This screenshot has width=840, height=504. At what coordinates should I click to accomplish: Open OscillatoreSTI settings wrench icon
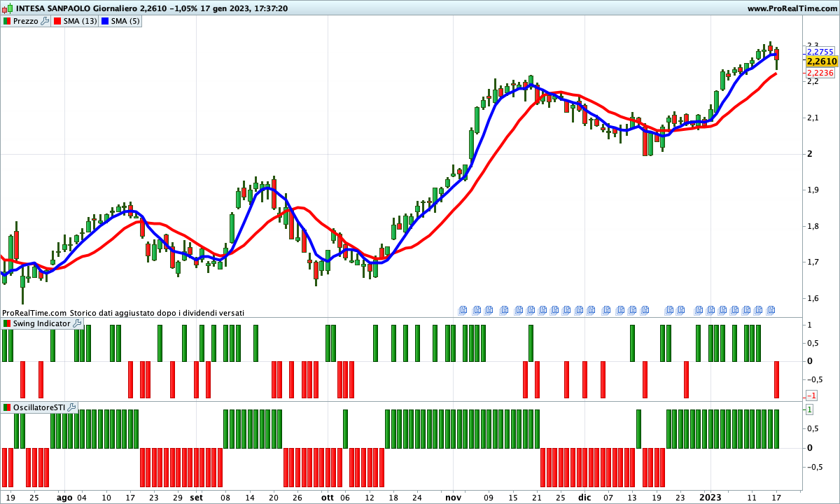pos(71,407)
